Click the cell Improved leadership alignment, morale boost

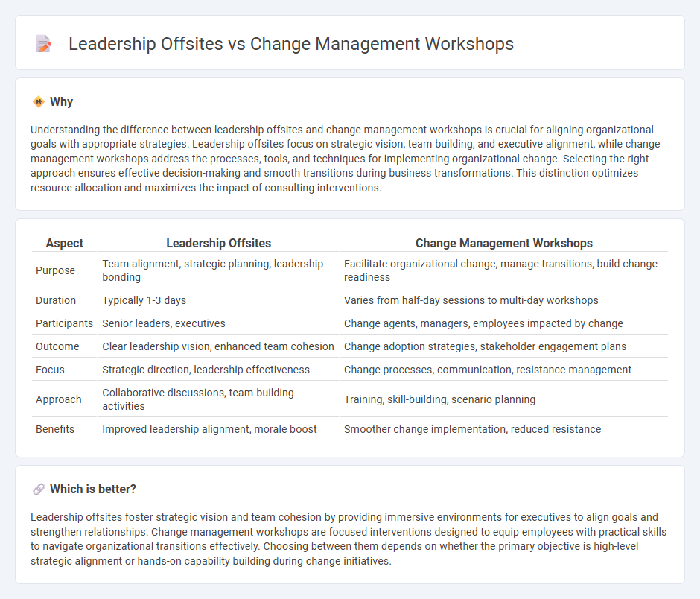(x=219, y=429)
